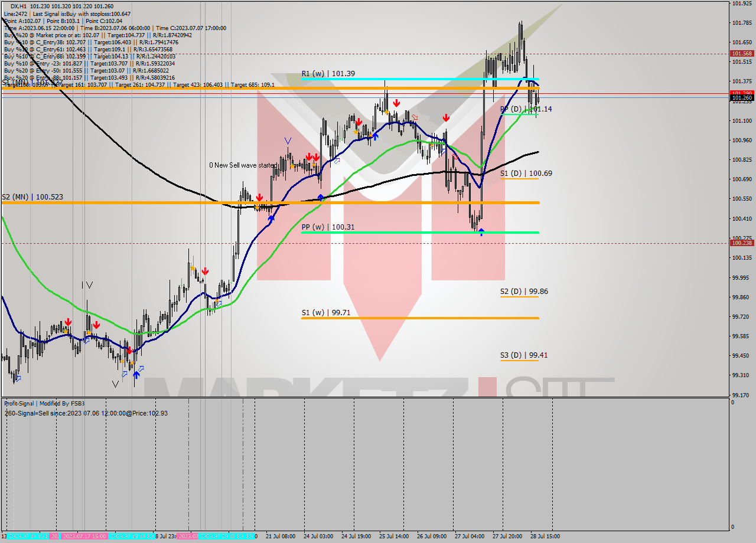Click the 'S3 (D) | 99.41' label
The image size is (756, 543).
(524, 355)
